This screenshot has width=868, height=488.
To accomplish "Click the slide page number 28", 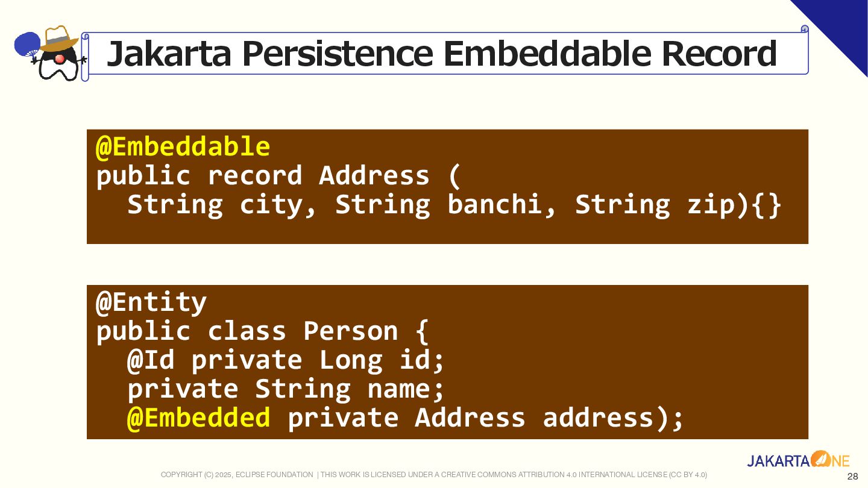I will coord(852,477).
